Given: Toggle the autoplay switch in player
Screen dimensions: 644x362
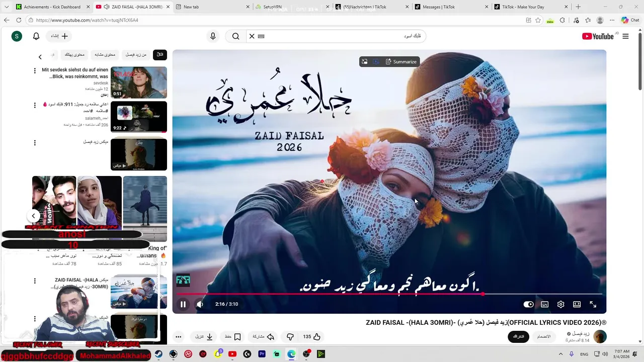Looking at the screenshot, I should (x=528, y=304).
